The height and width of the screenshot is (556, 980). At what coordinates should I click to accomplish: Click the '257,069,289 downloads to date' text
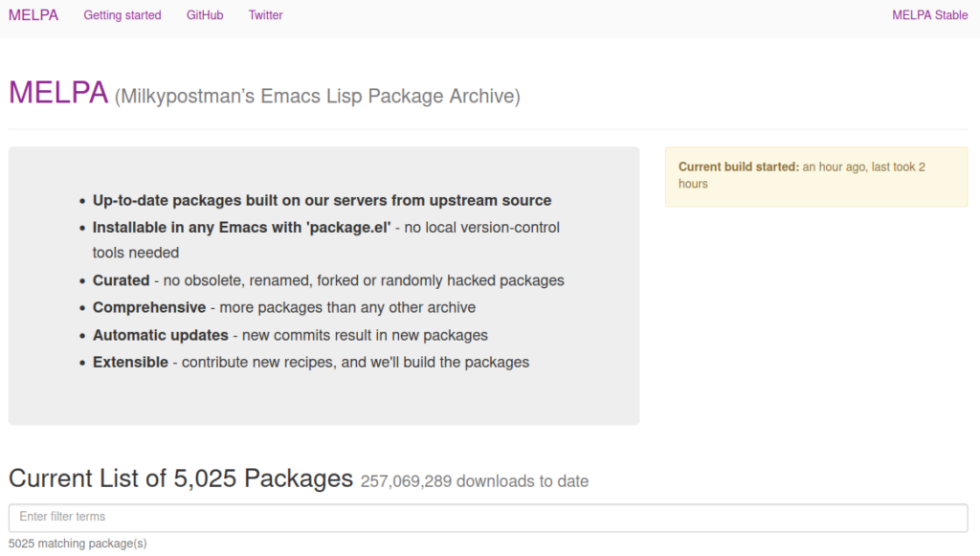tap(475, 481)
